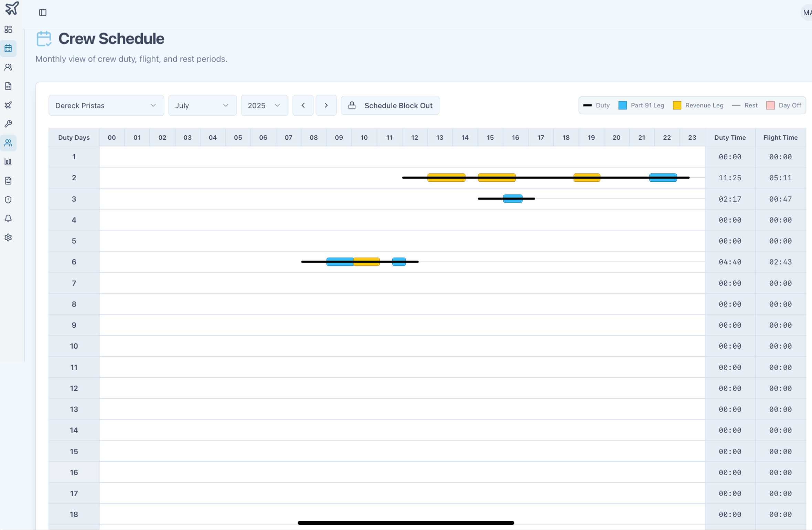Click the Part 91 Leg blue legend swatch
This screenshot has width=812, height=530.
tap(622, 105)
